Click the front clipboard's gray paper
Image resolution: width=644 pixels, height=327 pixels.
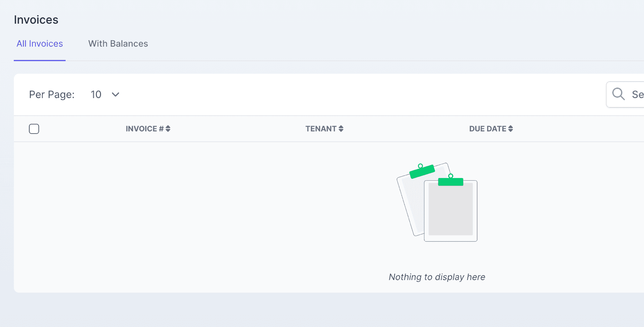[451, 210]
